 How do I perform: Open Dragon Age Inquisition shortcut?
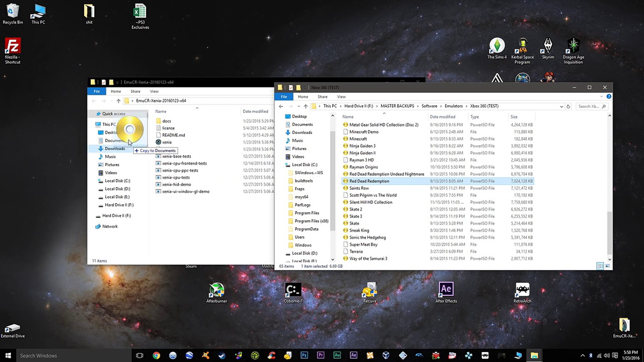tap(573, 50)
